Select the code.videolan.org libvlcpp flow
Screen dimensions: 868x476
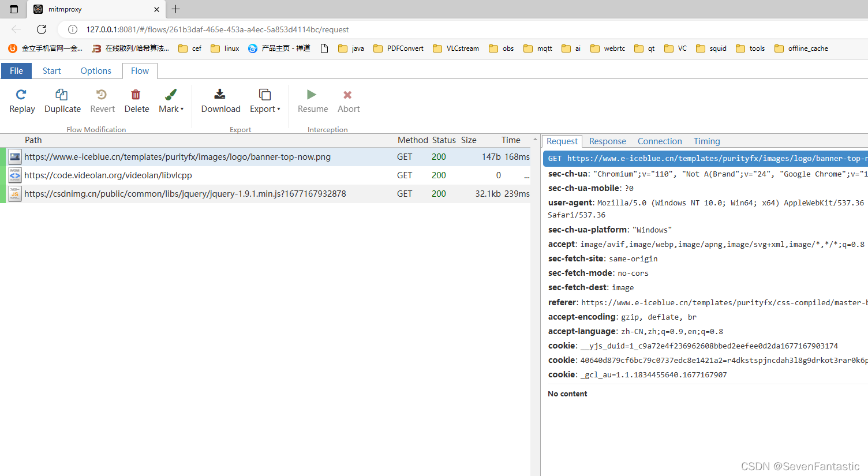[265, 175]
